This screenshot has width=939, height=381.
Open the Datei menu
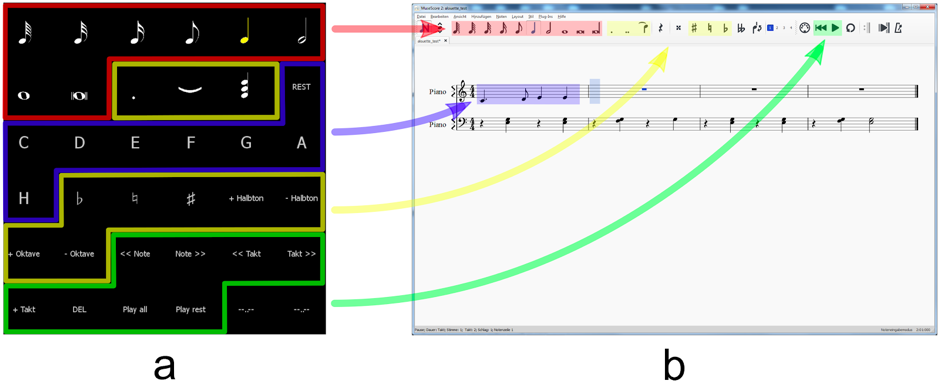(421, 17)
